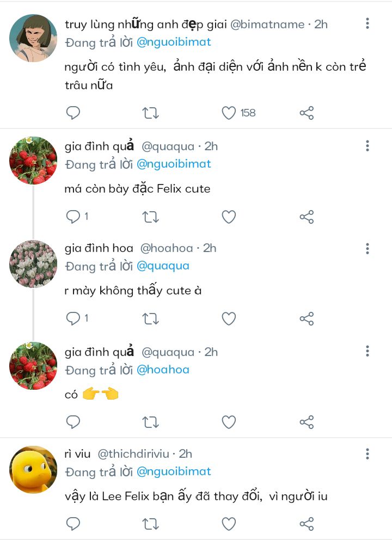392x540 pixels.
Task: Reply to the "Felix cute" tweet
Action: (x=73, y=217)
